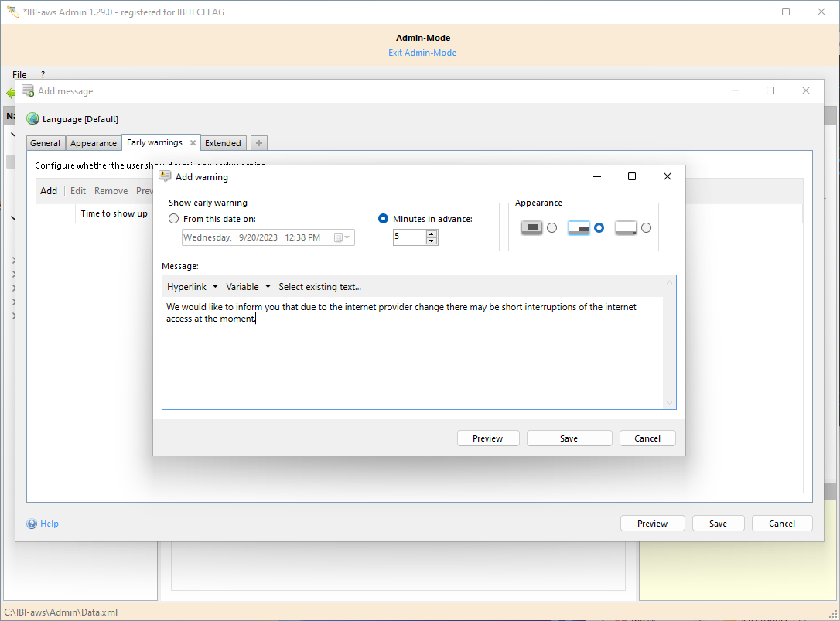Click the bottom-right banner appearance icon
The height and width of the screenshot is (621, 840).
[x=579, y=227]
